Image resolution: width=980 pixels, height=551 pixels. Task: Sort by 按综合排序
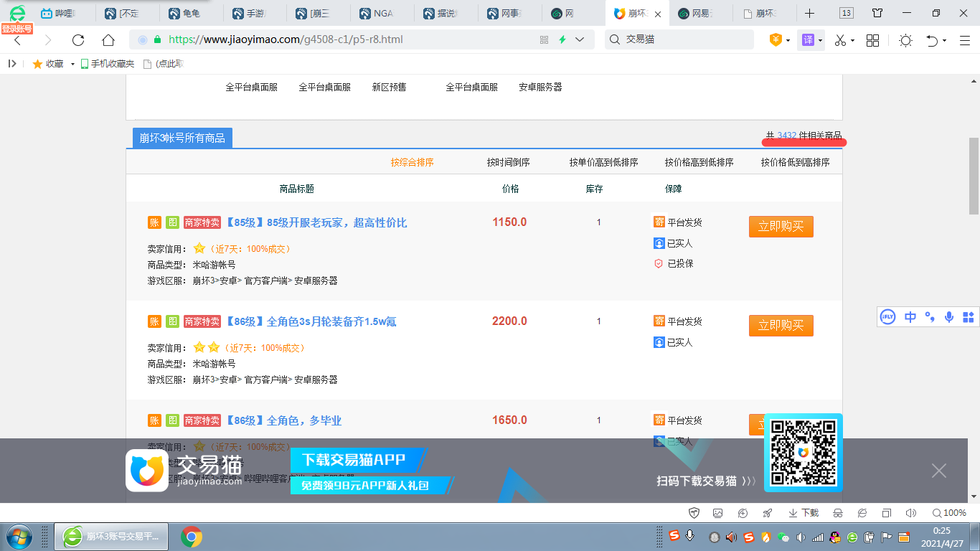coord(413,163)
